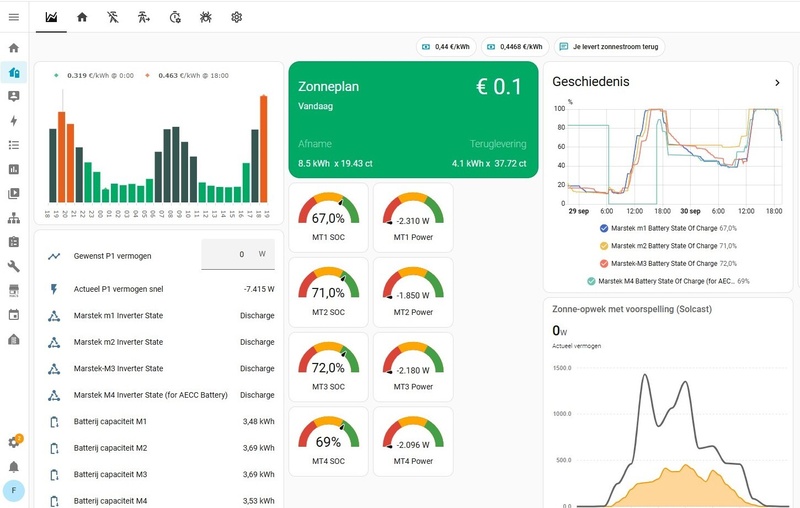
Task: Click the Batterij capaciteit M3 battery icon
Action: tap(54, 475)
